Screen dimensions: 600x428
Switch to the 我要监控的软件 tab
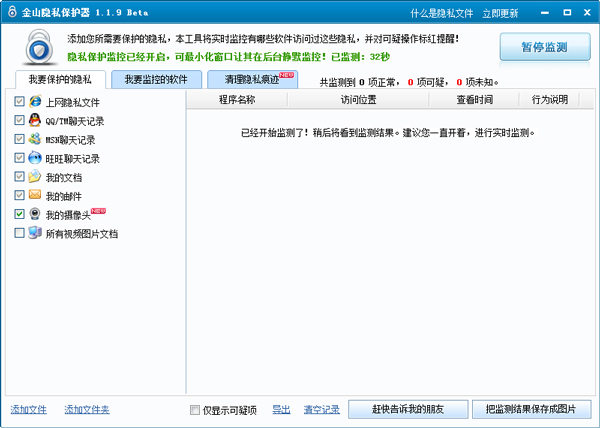156,80
